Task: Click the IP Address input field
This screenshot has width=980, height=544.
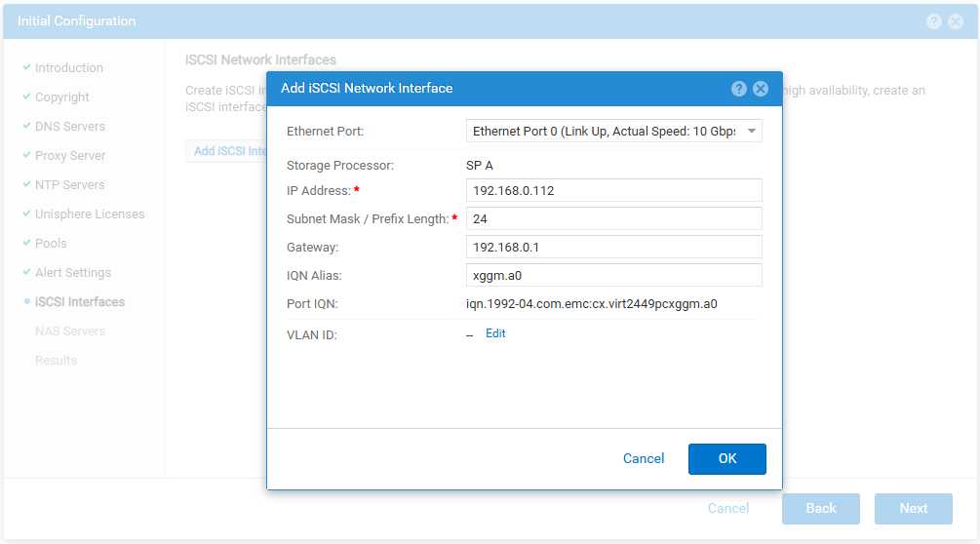Action: (x=614, y=191)
